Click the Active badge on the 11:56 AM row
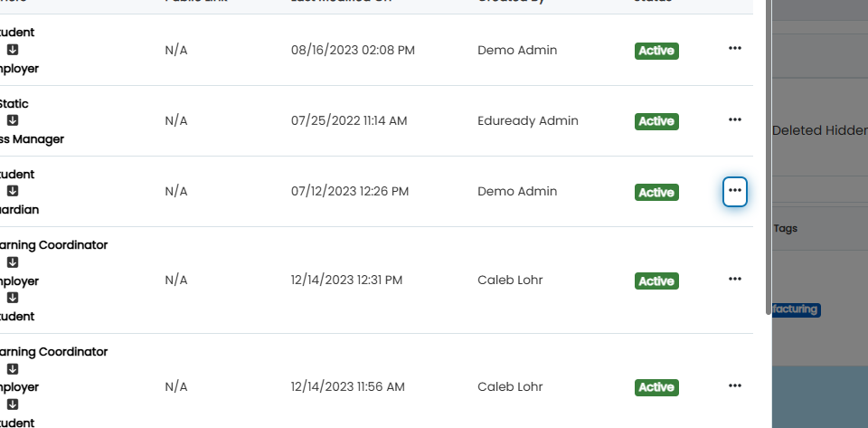This screenshot has height=428, width=868. (x=656, y=387)
